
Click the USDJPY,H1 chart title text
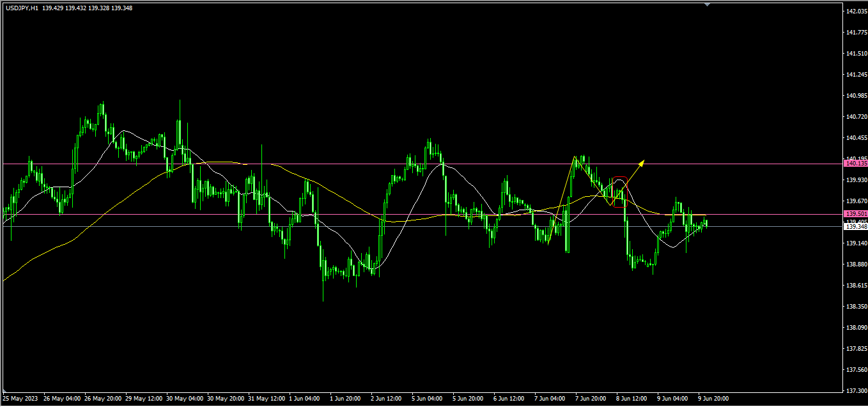(x=21, y=8)
